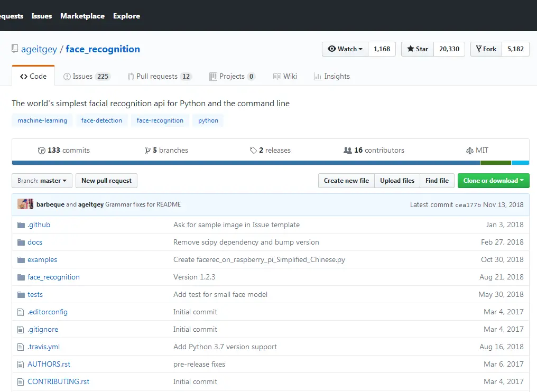Click the Issues exclamation circle icon

[67, 77]
